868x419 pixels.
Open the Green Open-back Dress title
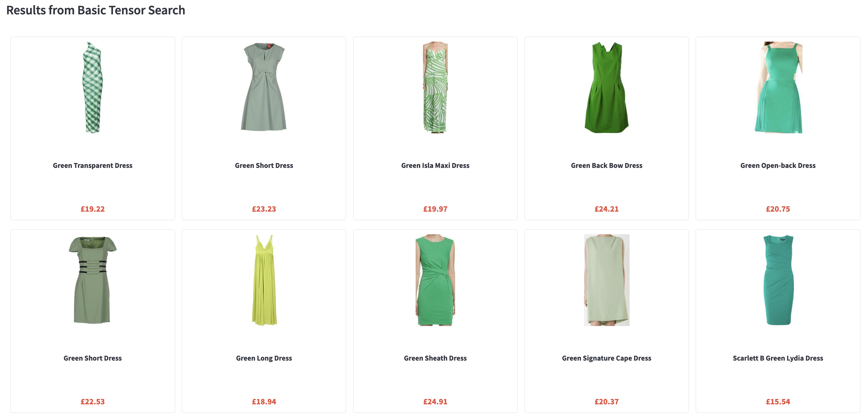pyautogui.click(x=778, y=165)
